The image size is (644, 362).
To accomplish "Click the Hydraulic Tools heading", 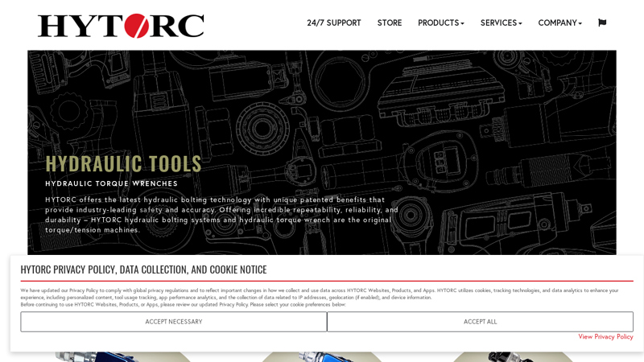I will (123, 163).
